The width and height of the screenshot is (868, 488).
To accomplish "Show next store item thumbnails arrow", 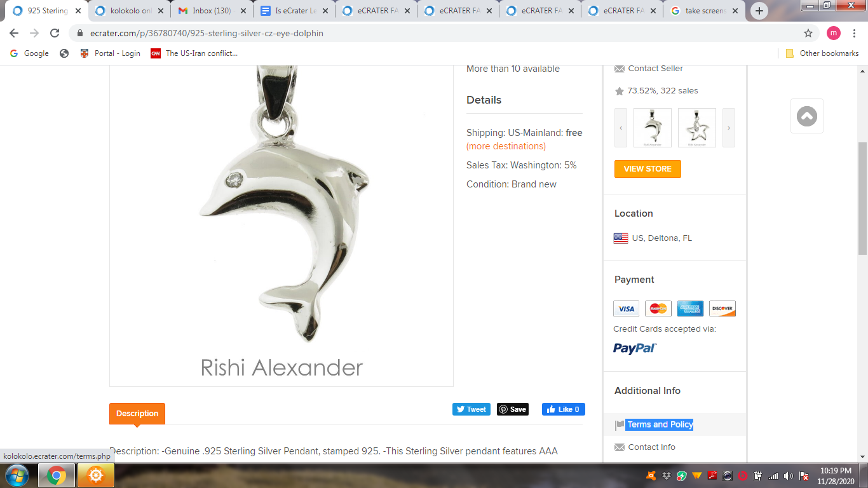I will tap(729, 128).
